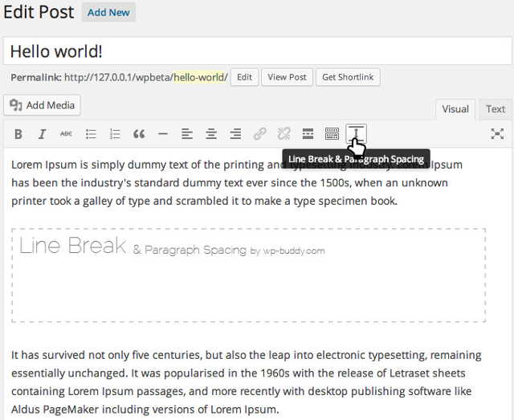514x420 pixels.
Task: Insert the Read More tag
Action: click(x=308, y=134)
